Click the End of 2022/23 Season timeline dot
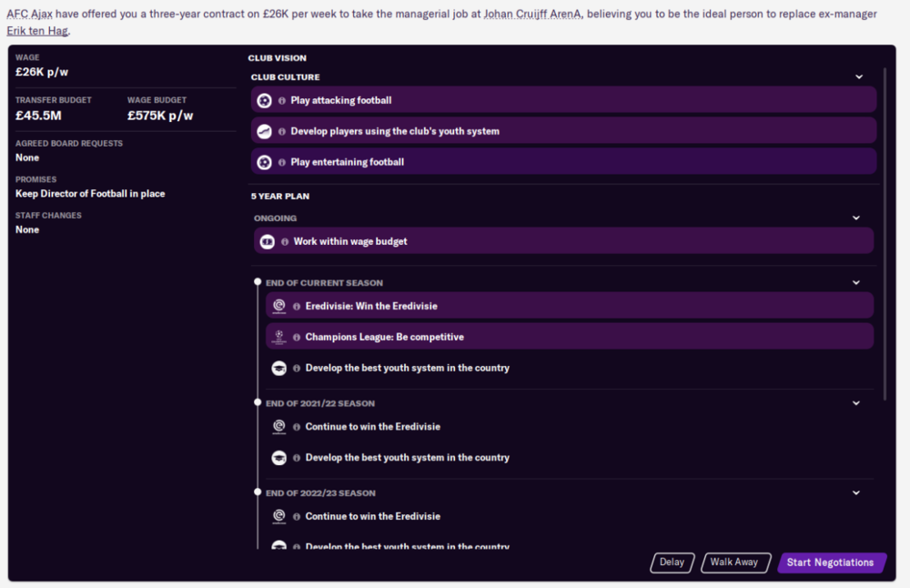Viewport: 910px width, 588px height. pyautogui.click(x=258, y=492)
